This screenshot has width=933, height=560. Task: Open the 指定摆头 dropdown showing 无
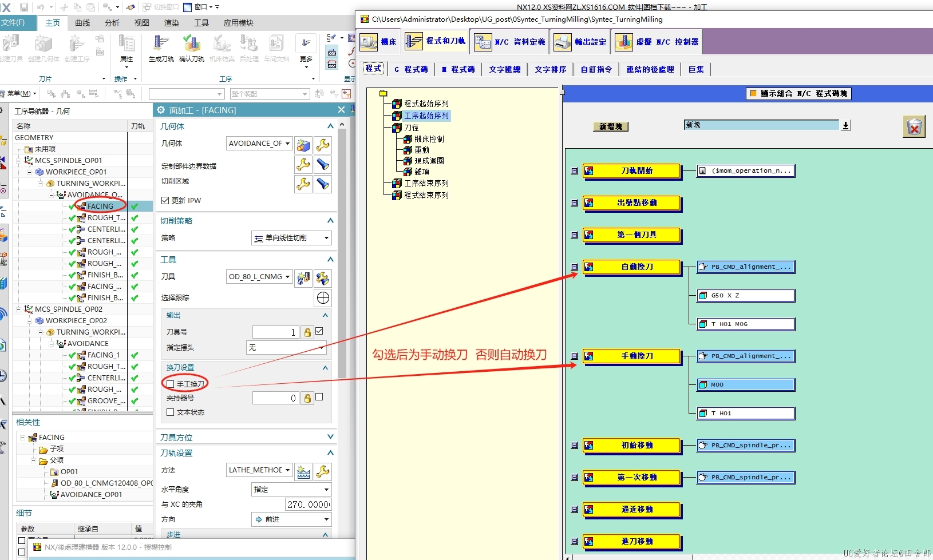click(286, 348)
